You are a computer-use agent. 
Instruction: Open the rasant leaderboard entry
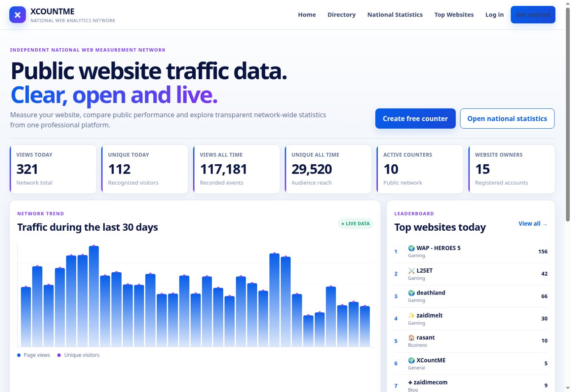(x=471, y=341)
